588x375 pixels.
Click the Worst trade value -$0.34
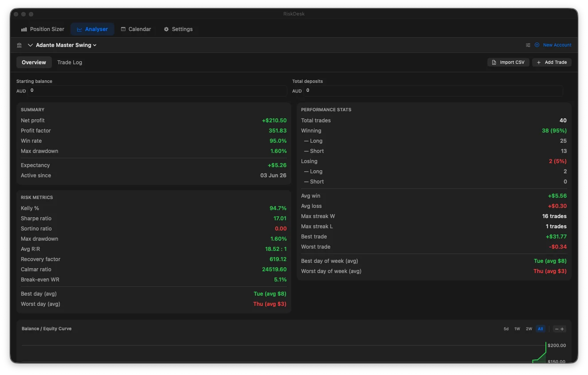(557, 247)
